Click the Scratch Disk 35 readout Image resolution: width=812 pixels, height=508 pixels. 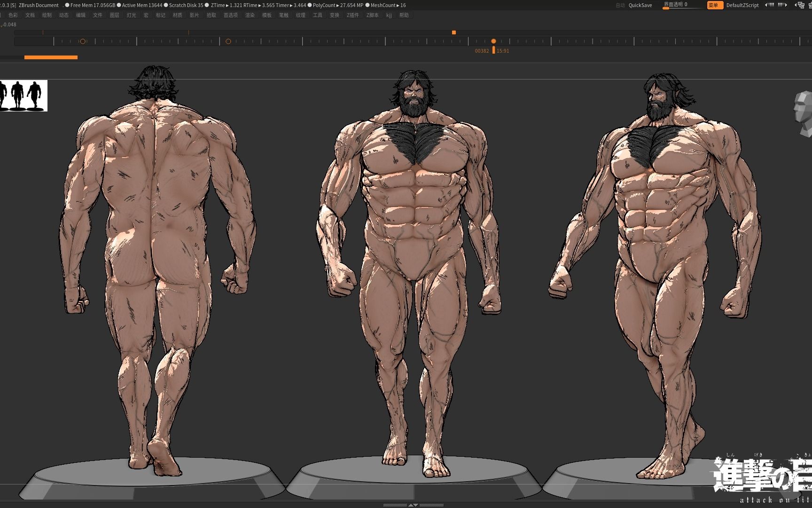(x=186, y=5)
